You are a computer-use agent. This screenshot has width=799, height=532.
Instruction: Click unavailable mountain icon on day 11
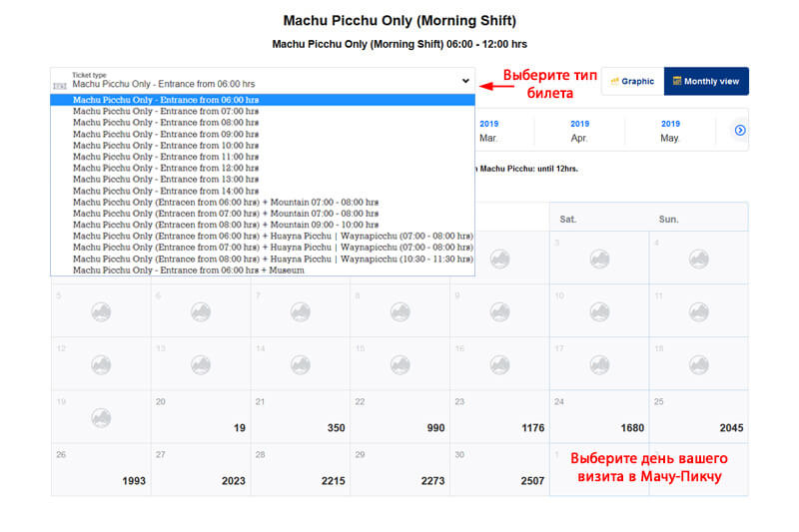click(x=699, y=312)
